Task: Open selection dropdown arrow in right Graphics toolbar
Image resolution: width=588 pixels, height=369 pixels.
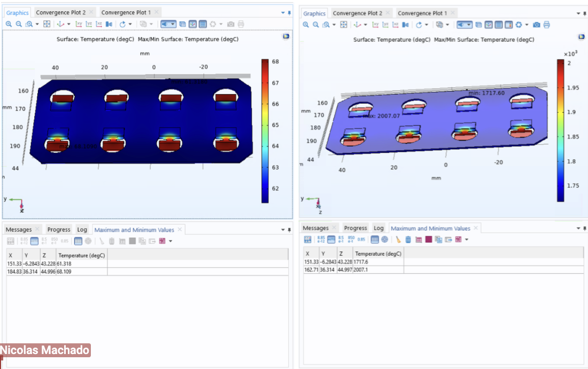Action: pos(447,25)
